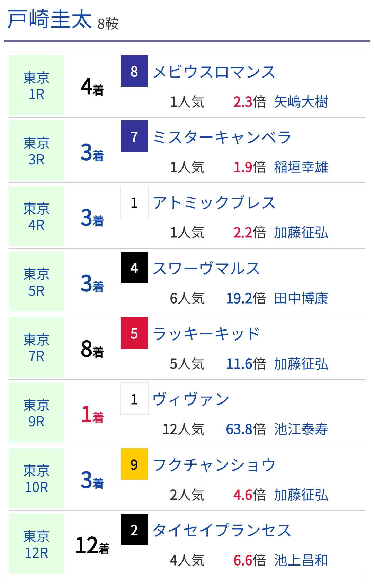Open horse アトミックブレス page
This screenshot has height=588, width=374.
pos(214,203)
